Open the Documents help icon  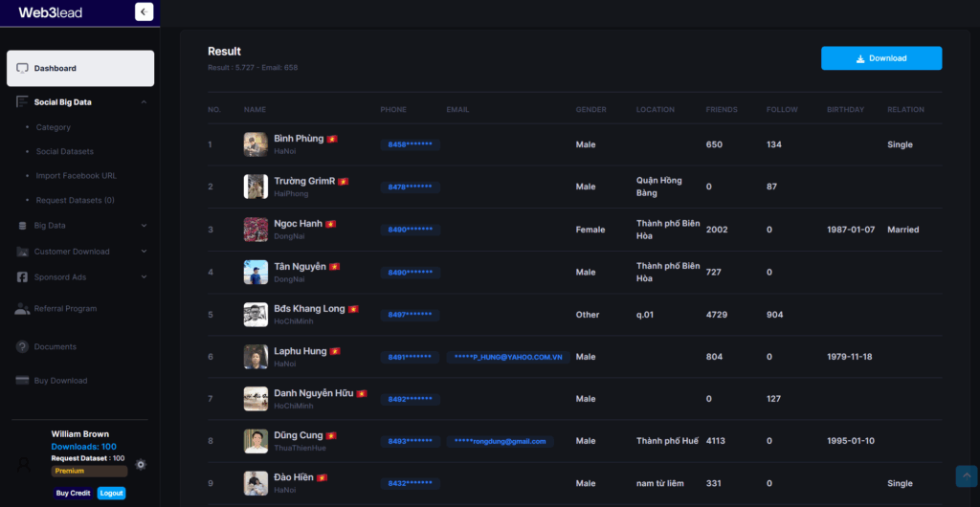(x=23, y=346)
